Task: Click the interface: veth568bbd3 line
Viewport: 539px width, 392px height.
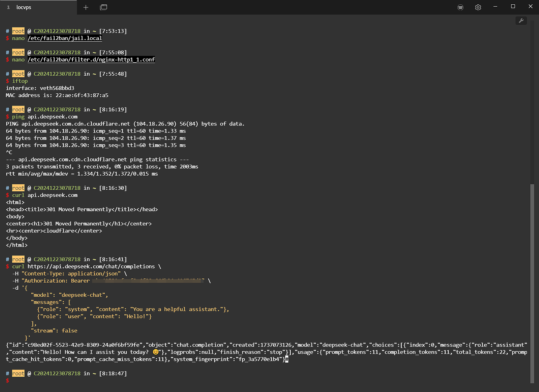Action: pyautogui.click(x=40, y=88)
